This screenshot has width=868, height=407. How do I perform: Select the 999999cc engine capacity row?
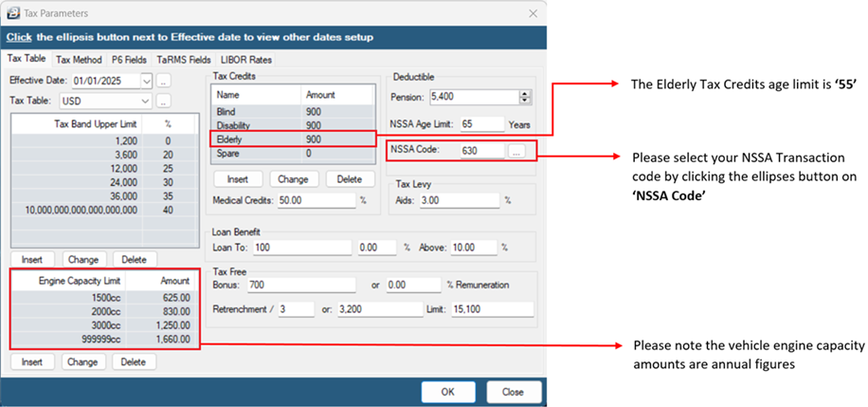104,340
